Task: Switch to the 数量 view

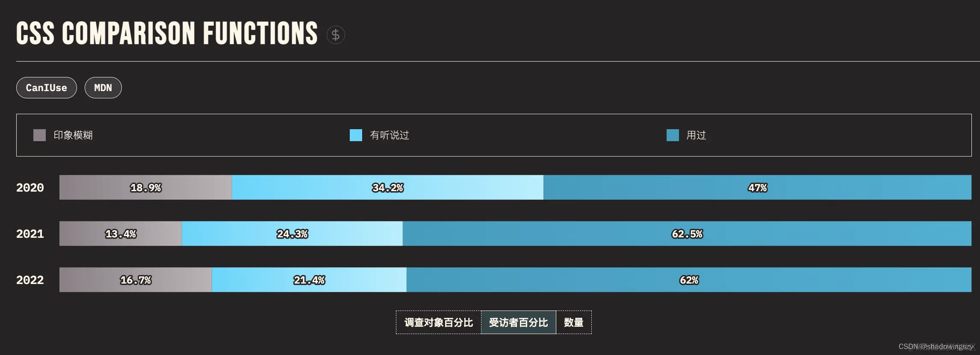Action: (x=574, y=322)
